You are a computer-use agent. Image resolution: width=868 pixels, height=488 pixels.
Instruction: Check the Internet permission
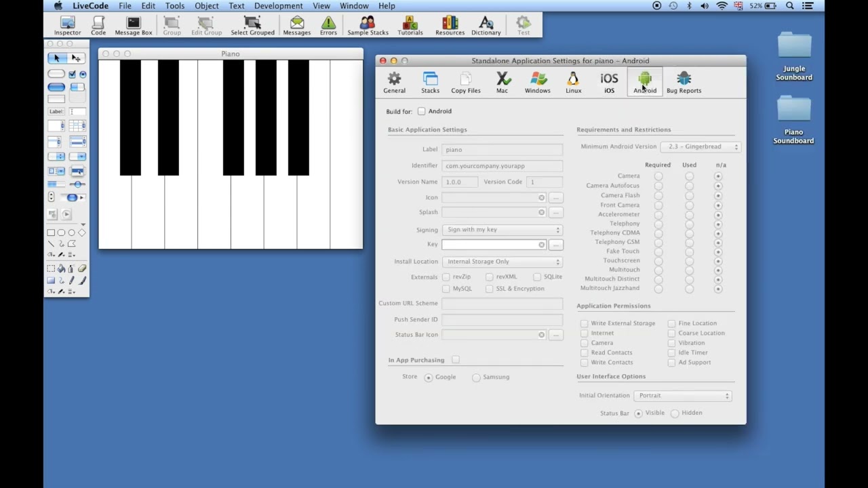(x=584, y=333)
